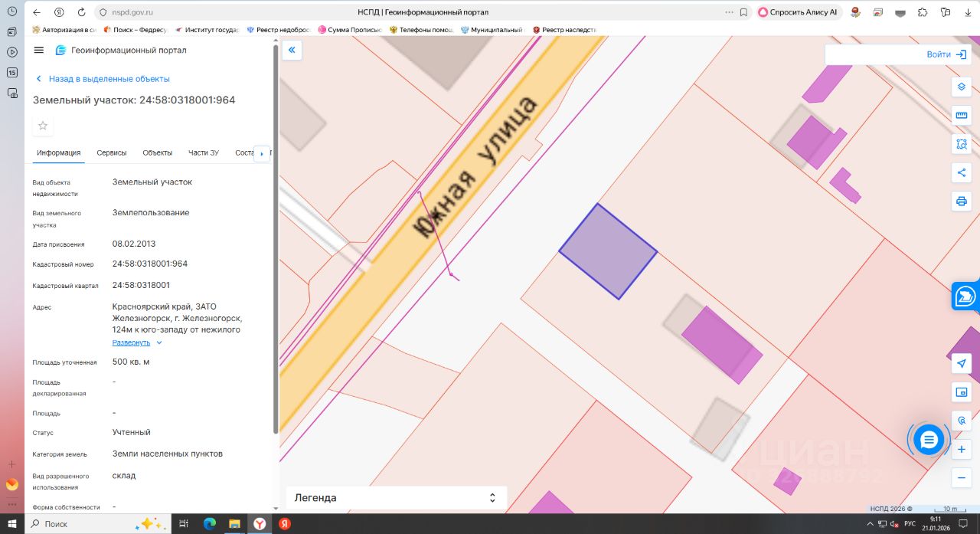Collapse the info side panel
Screen dimensions: 980x534
[x=292, y=51]
